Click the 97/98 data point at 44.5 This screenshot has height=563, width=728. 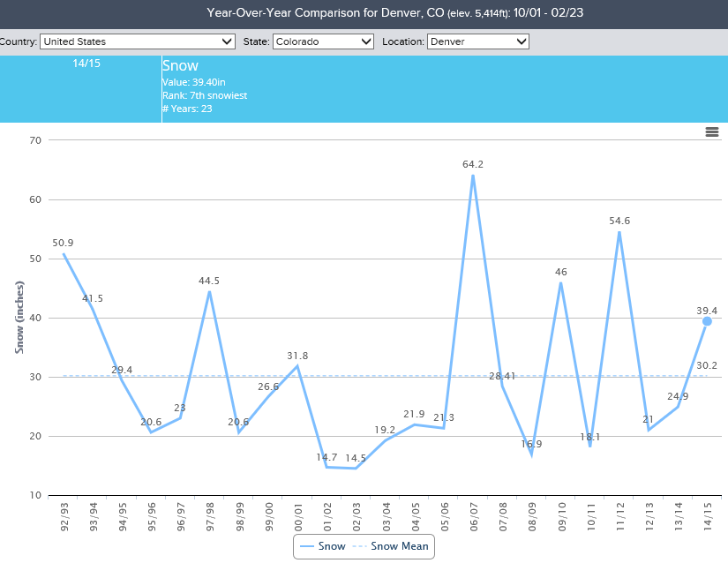[209, 291]
